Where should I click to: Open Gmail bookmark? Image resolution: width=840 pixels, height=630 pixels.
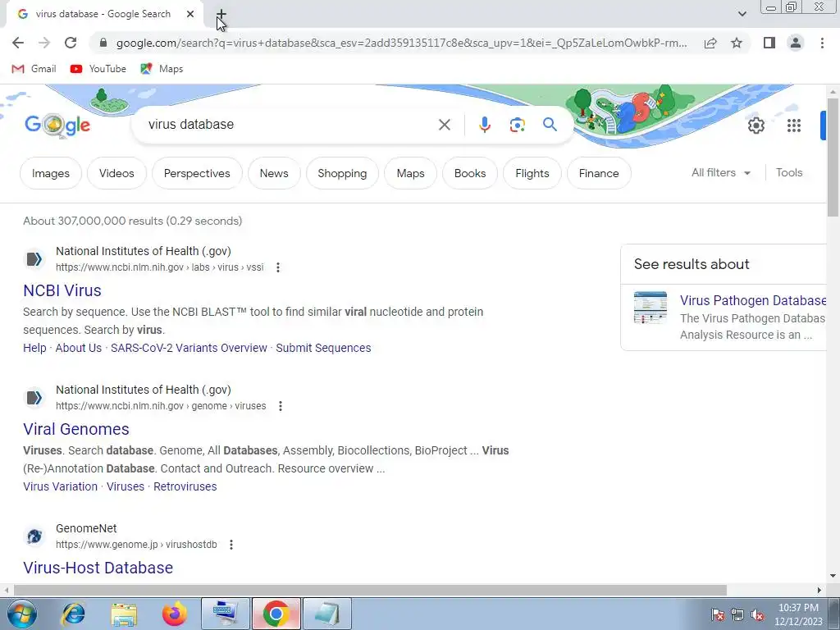point(34,69)
